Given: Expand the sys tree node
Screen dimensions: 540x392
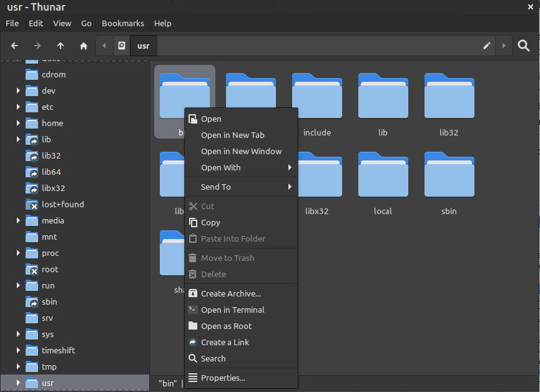Looking at the screenshot, I should tap(18, 334).
